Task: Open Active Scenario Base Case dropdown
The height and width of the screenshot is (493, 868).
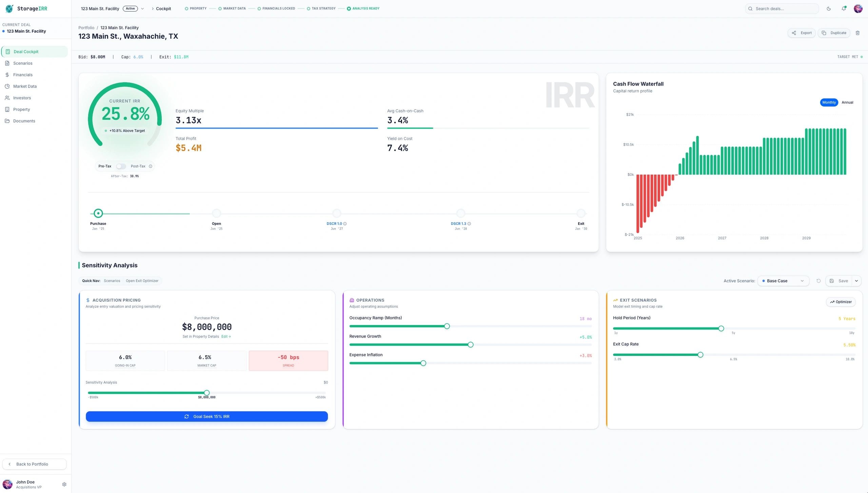Action: [x=783, y=281]
